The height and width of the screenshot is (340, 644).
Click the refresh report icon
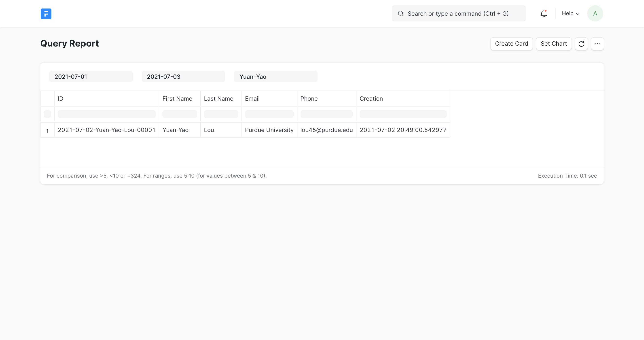581,44
